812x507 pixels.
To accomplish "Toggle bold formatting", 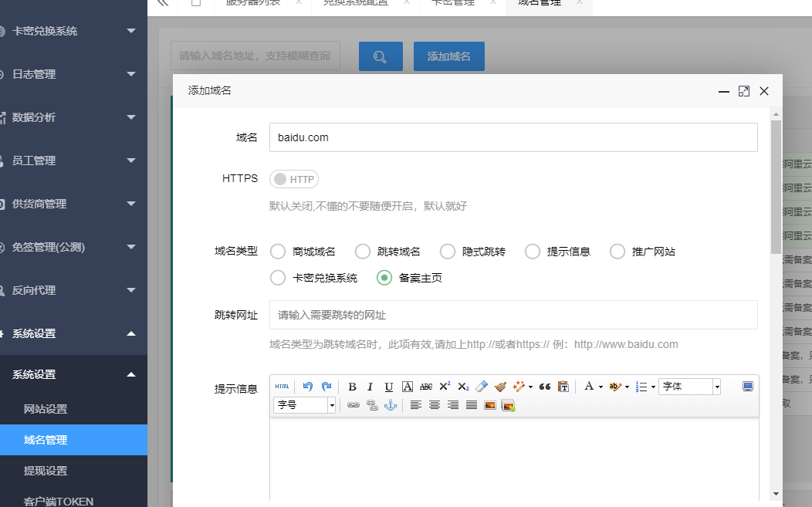I will coord(352,387).
